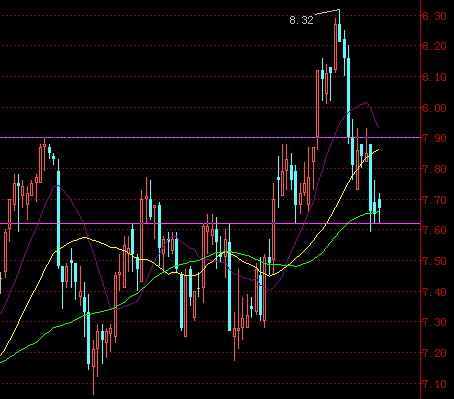The width and height of the screenshot is (454, 399).
Task: Click the 8.10 price axis label
Action: (x=435, y=77)
